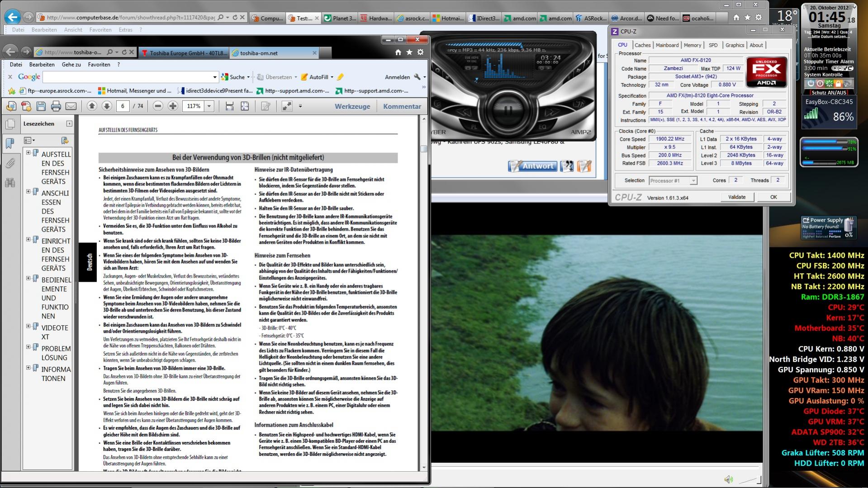This screenshot has height=488, width=868.
Task: Click the PDF document vertical scrollbar thumb
Action: coord(424,149)
